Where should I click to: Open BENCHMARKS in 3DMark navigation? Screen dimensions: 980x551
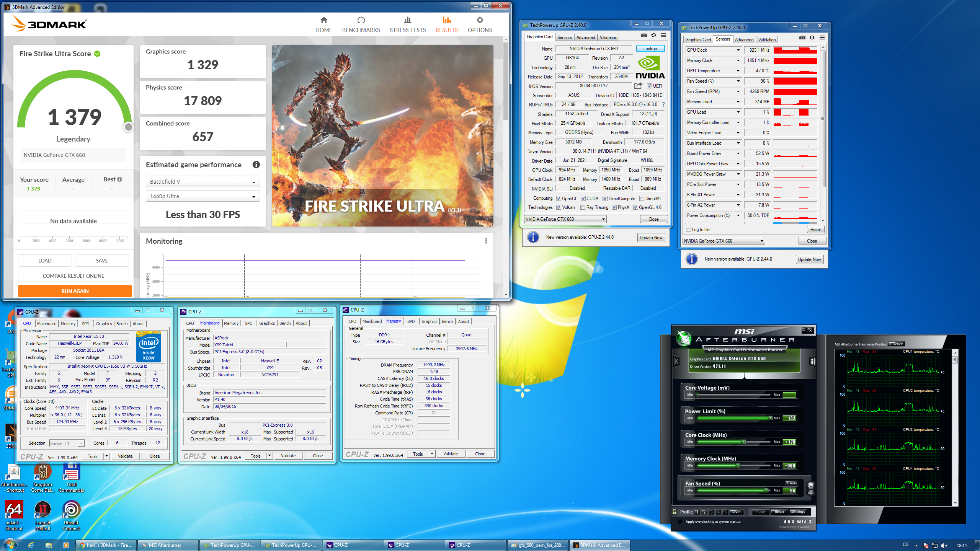click(x=361, y=24)
